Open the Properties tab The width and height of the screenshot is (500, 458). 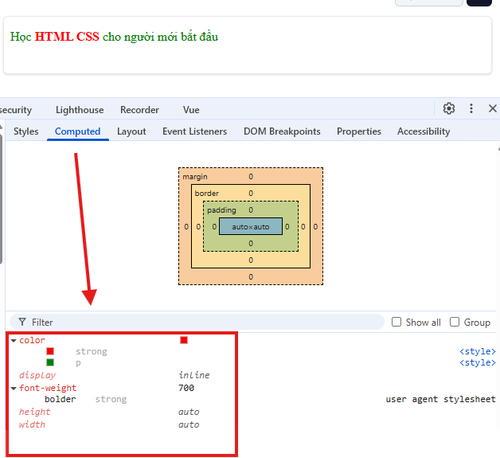tap(359, 131)
